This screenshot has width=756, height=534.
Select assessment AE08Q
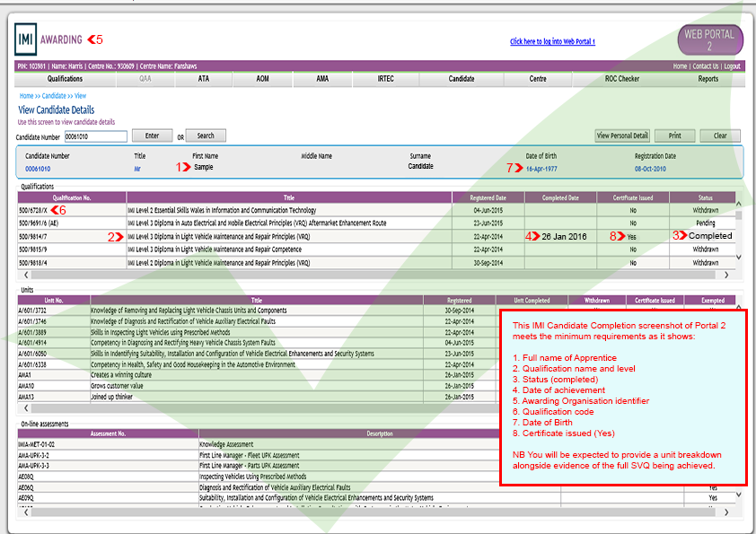pos(26,477)
